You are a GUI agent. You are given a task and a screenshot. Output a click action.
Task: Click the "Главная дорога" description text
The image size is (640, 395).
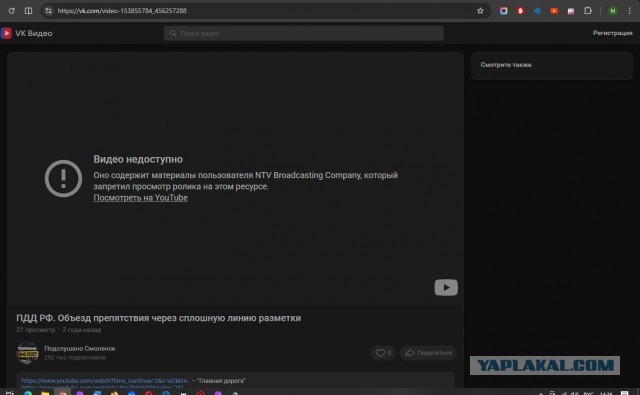coord(221,381)
